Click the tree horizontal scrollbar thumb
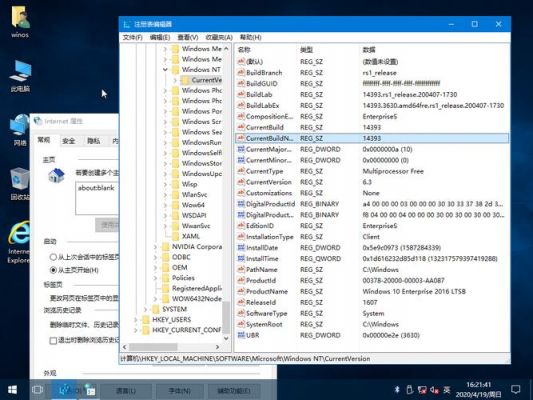Image resolution: width=533 pixels, height=400 pixels. click(153, 347)
